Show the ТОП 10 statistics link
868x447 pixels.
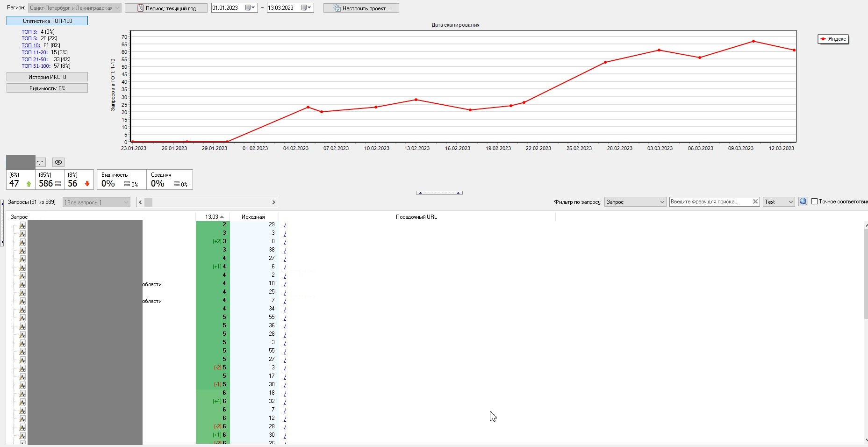(31, 45)
